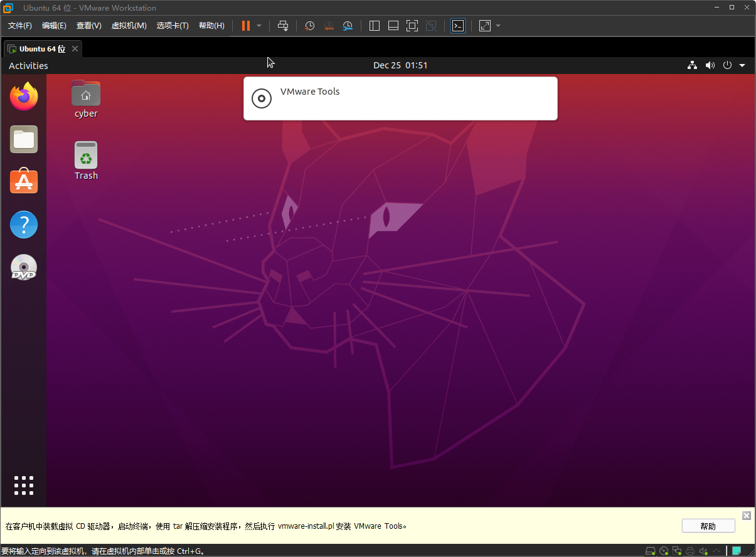Open the snapshot manager (wrench clock icon)

click(348, 26)
